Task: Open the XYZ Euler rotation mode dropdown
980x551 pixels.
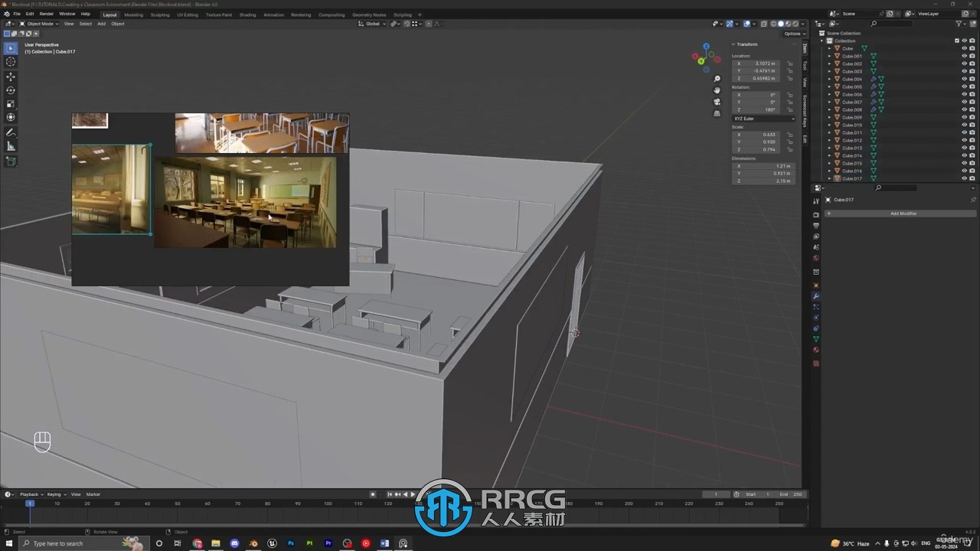Action: [763, 119]
